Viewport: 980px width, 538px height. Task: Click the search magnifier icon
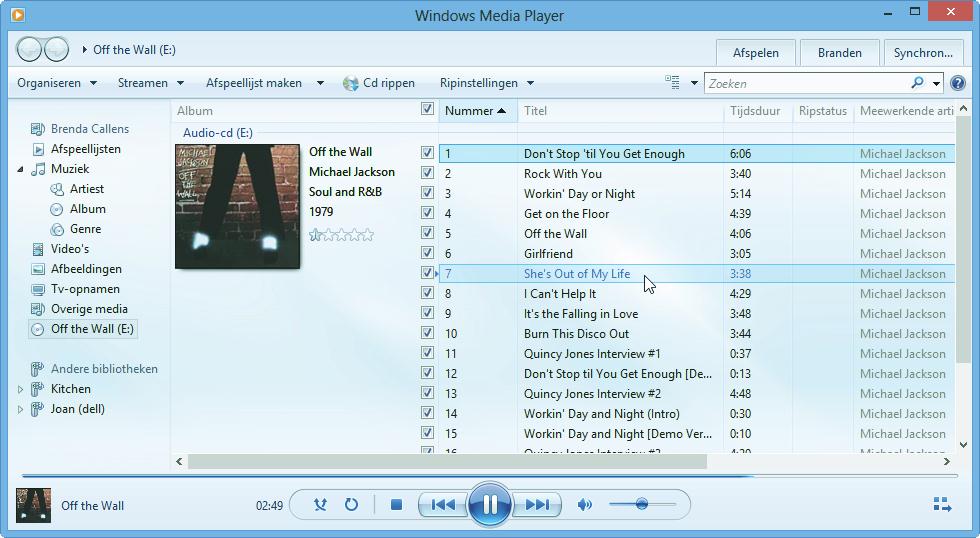917,82
